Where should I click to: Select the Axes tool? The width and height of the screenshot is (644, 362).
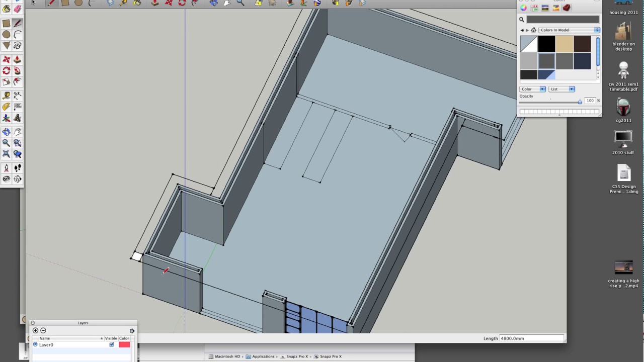(x=6, y=119)
